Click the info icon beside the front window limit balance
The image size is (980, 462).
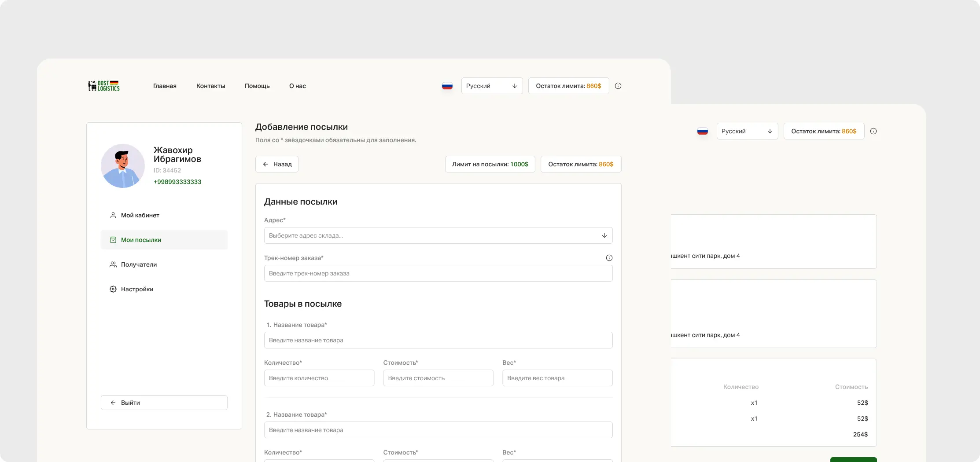[x=618, y=86]
